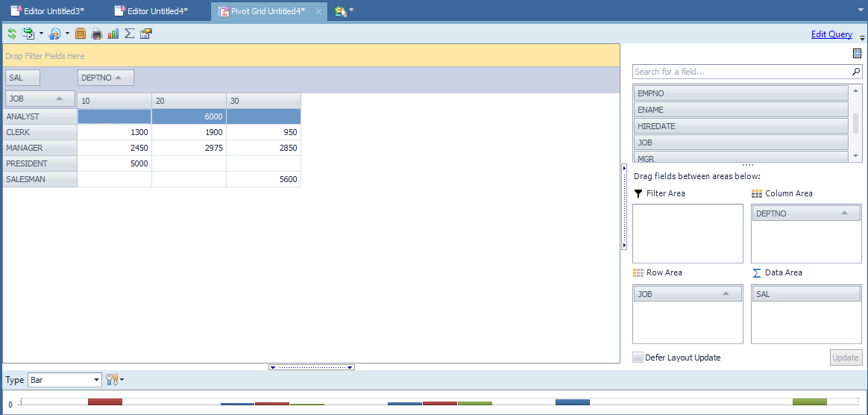Image resolution: width=868 pixels, height=415 pixels.
Task: Open the Export icon's dropdown arrow
Action: (x=41, y=34)
